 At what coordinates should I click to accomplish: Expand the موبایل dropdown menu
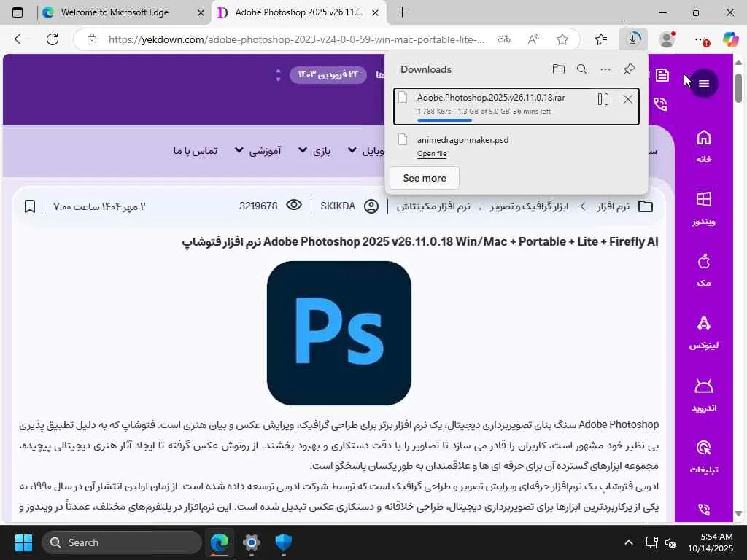pos(366,151)
